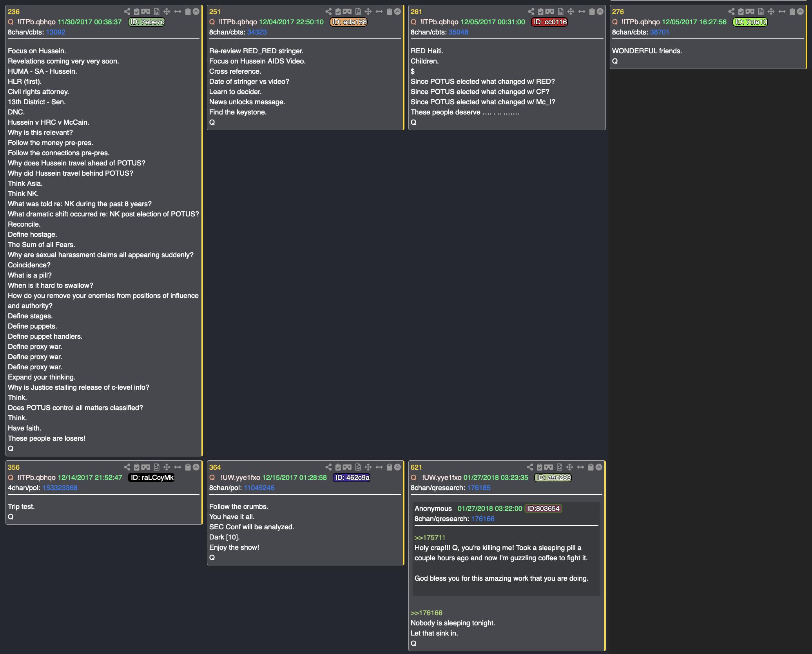The height and width of the screenshot is (654, 812).
Task: Click goggles icon on post 261
Action: coord(550,11)
